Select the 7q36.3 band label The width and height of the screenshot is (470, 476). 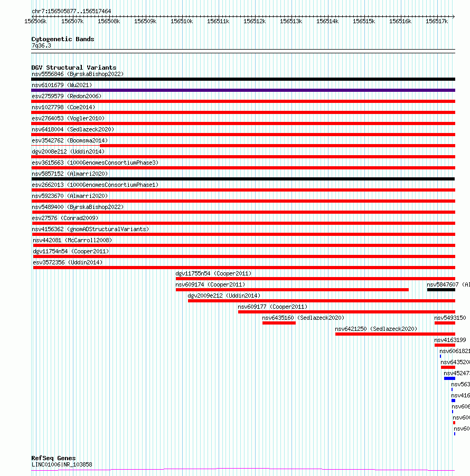point(41,45)
